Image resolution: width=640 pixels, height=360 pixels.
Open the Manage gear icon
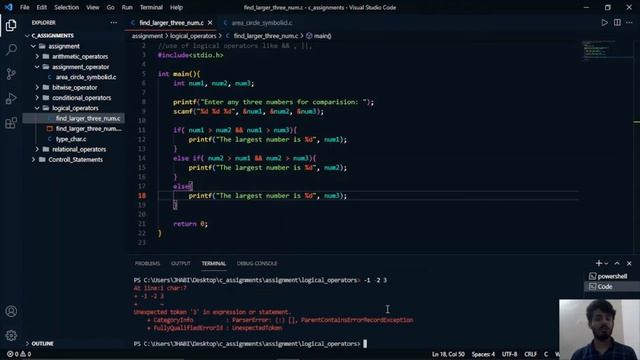(x=11, y=336)
